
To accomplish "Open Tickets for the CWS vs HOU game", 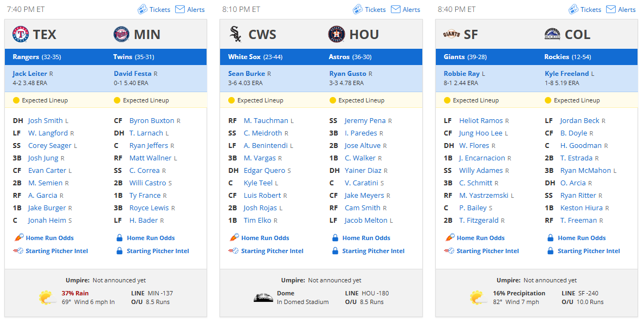I will (x=369, y=9).
